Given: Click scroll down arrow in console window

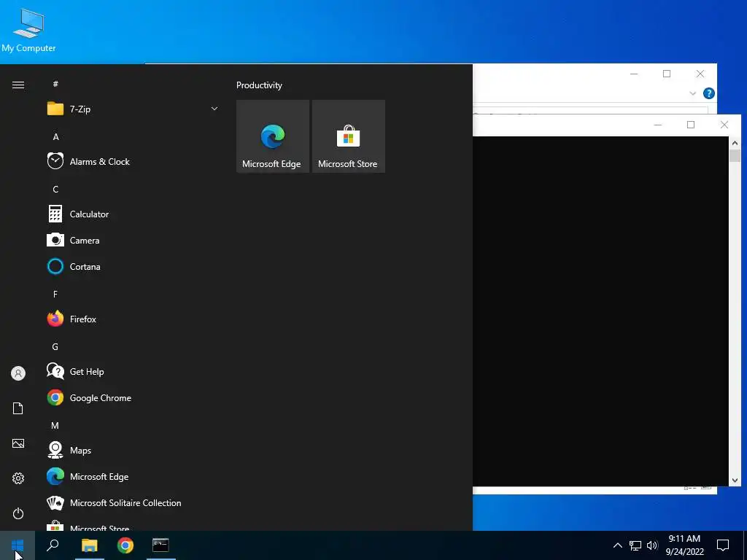Looking at the screenshot, I should [735, 481].
